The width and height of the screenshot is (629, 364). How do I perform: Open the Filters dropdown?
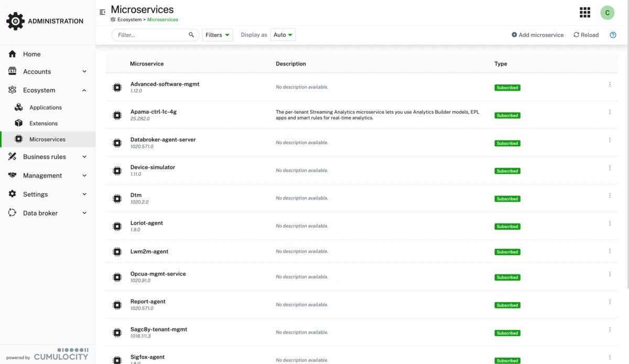point(218,35)
